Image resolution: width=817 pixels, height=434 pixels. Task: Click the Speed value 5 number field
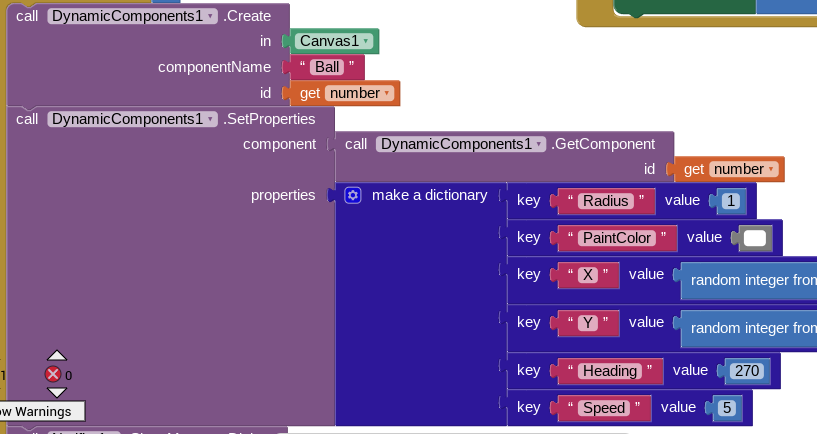point(727,408)
